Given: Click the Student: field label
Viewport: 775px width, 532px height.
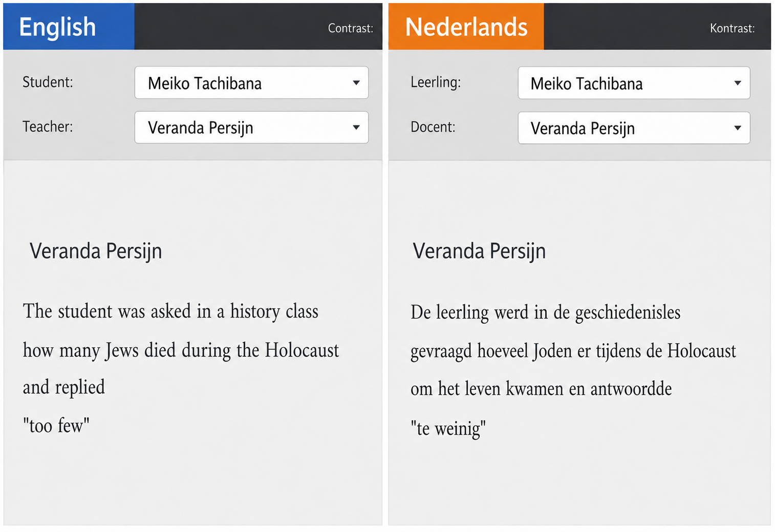Looking at the screenshot, I should pos(48,82).
